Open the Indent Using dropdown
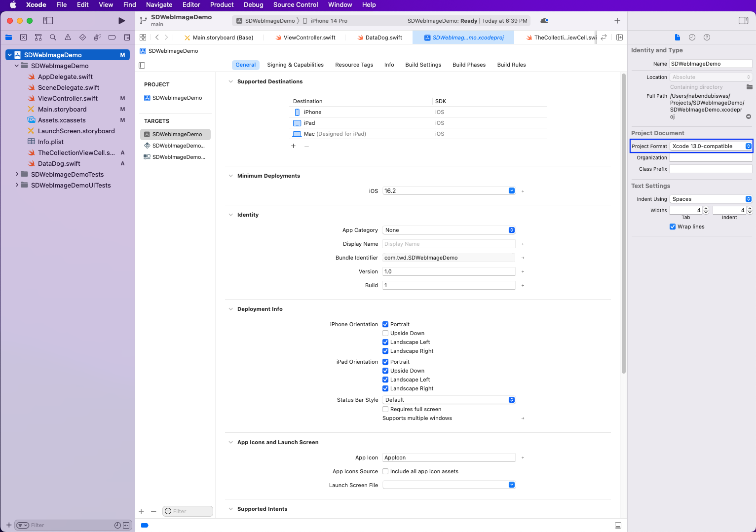 point(711,199)
